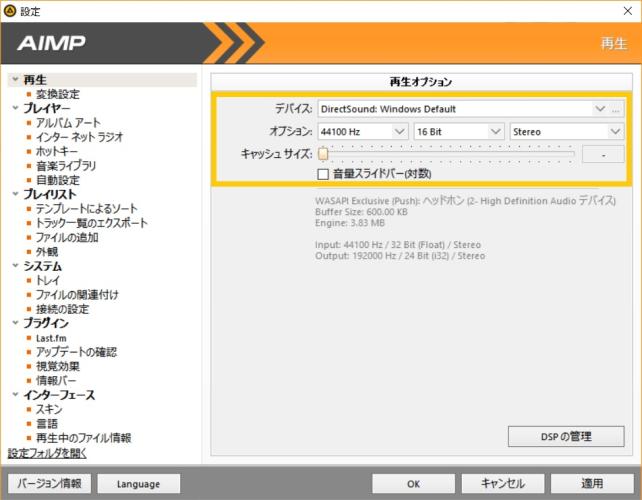This screenshot has height=500, width=642.
Task: Enable the 音量スライドバー(対数) checkbox
Action: 323,174
